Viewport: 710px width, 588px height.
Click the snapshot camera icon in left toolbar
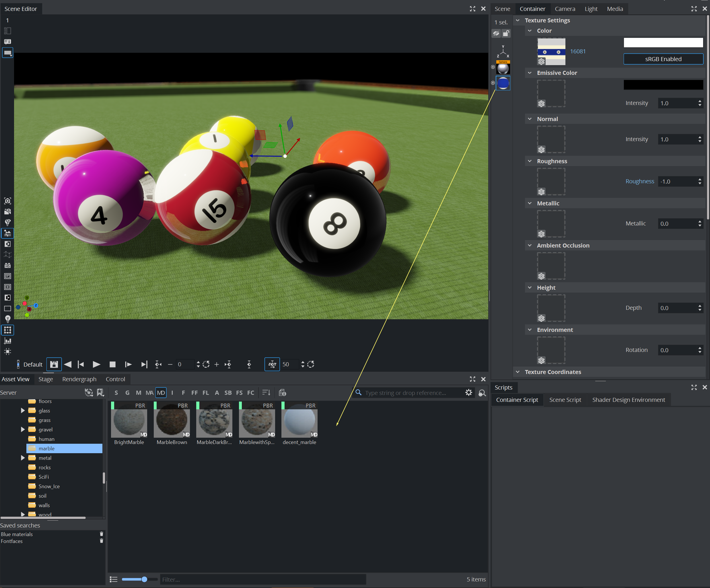click(7, 201)
